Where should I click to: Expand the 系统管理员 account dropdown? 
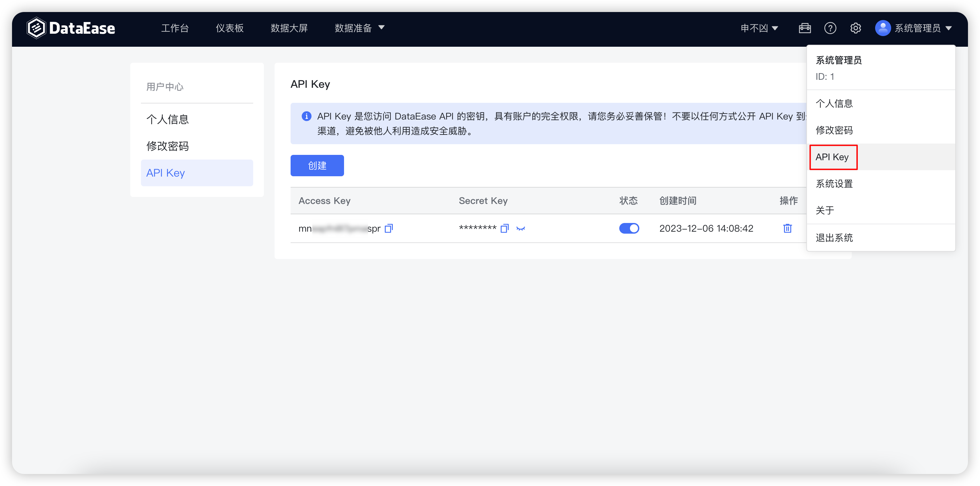click(914, 28)
